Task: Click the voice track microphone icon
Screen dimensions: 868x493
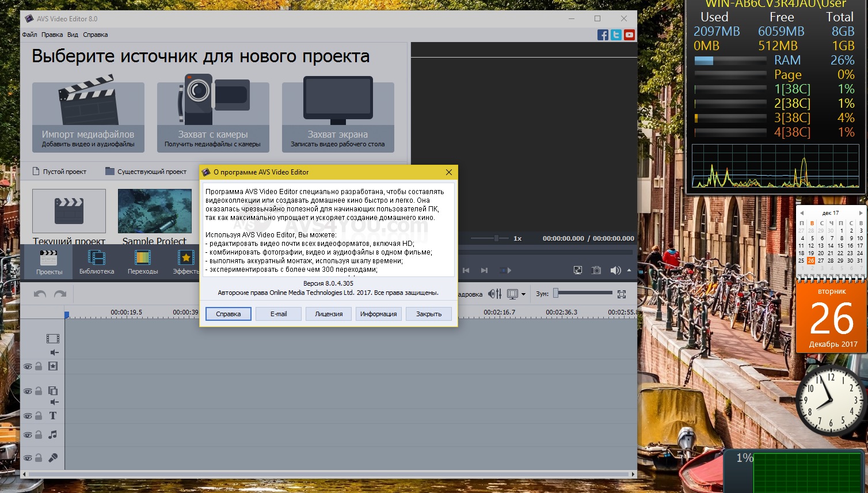Action: click(53, 458)
